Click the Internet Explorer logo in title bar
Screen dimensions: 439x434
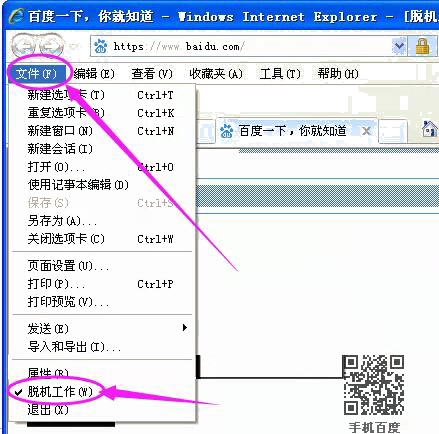(17, 16)
